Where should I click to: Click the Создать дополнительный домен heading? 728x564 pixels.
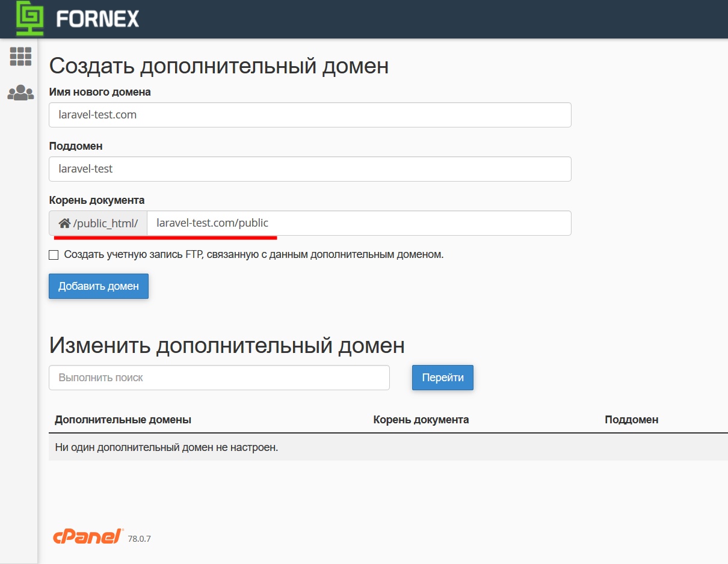219,66
